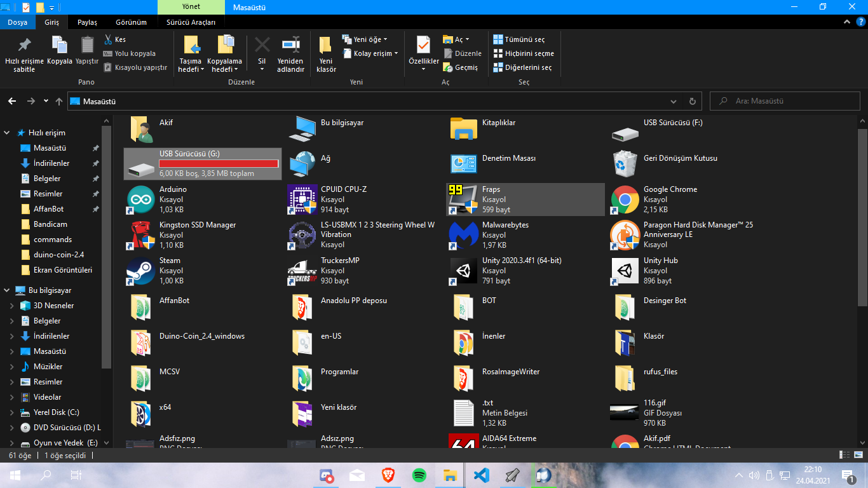Open the Kopyalama hedefi dropdown

225,54
